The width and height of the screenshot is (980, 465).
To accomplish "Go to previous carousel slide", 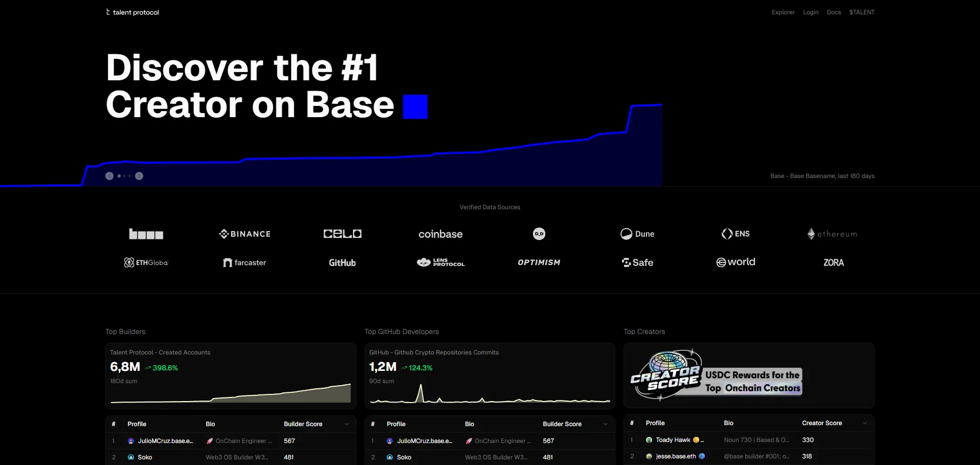I will (x=109, y=176).
